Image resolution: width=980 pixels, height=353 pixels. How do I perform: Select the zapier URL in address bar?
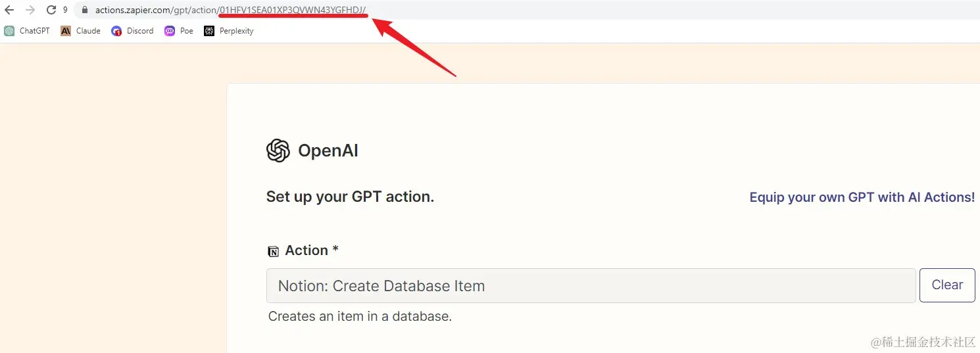(x=230, y=10)
